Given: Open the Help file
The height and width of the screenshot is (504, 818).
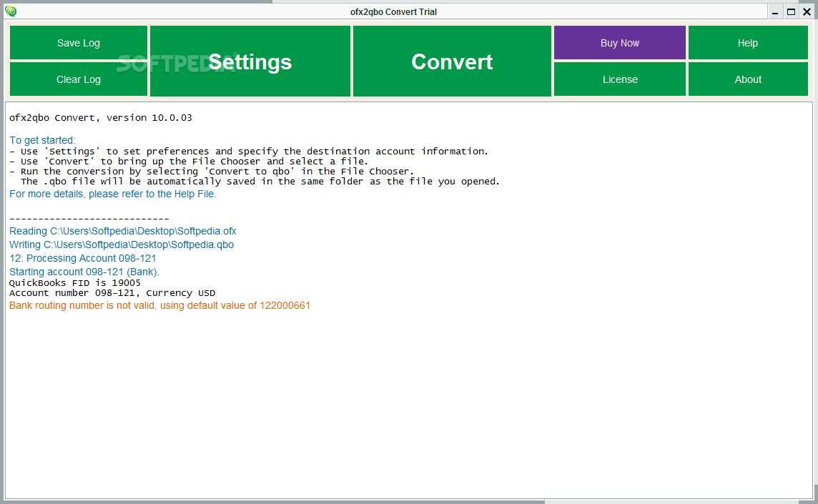Looking at the screenshot, I should pos(748,43).
